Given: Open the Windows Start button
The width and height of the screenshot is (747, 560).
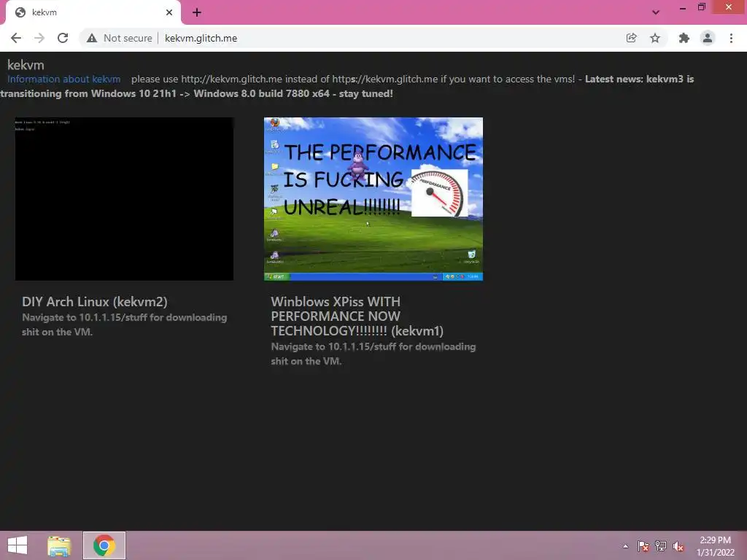Looking at the screenshot, I should coord(18,545).
